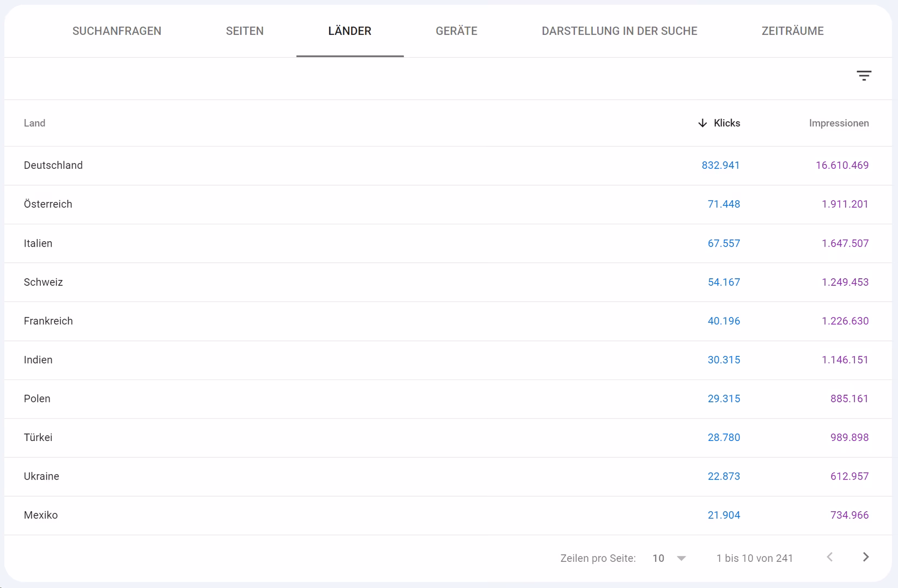Open the Geräte tab
The image size is (898, 588).
coord(456,31)
